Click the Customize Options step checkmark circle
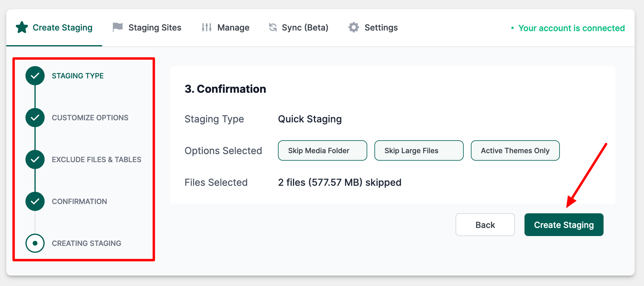This screenshot has width=644, height=286. [35, 118]
